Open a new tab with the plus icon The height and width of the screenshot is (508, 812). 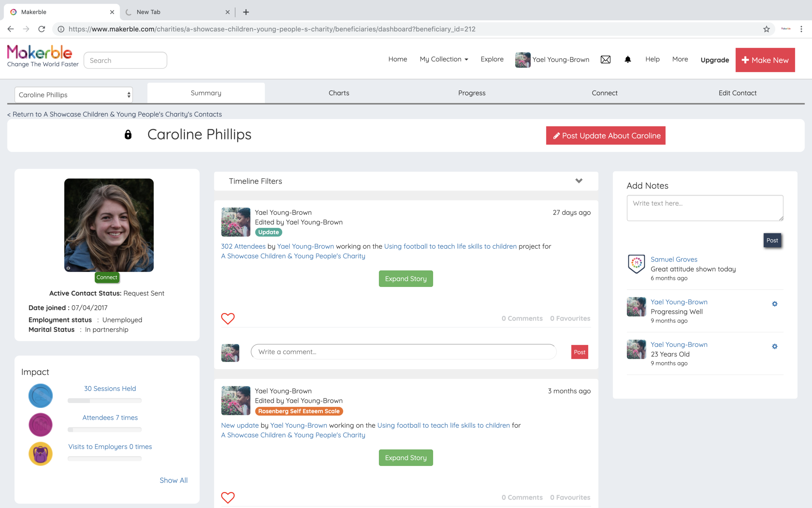coord(246,12)
